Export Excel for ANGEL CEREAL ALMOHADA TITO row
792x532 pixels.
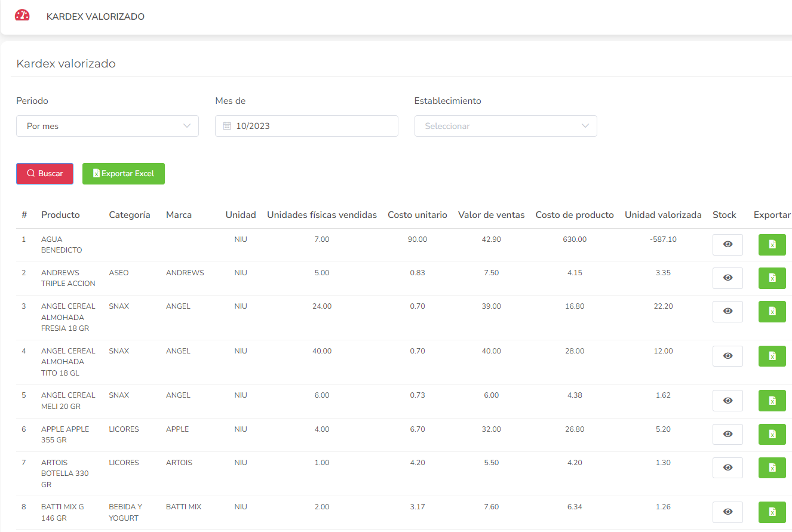(772, 356)
